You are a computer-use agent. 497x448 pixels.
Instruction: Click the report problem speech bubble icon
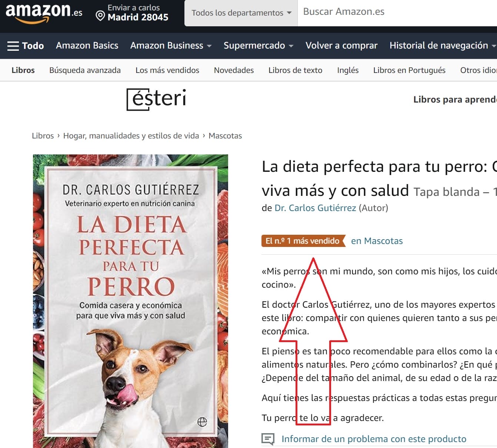(x=268, y=439)
